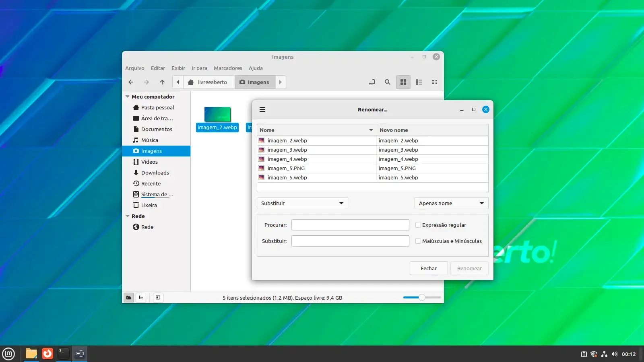The width and height of the screenshot is (644, 362).
Task: Click the Procurar input field
Action: click(x=350, y=225)
